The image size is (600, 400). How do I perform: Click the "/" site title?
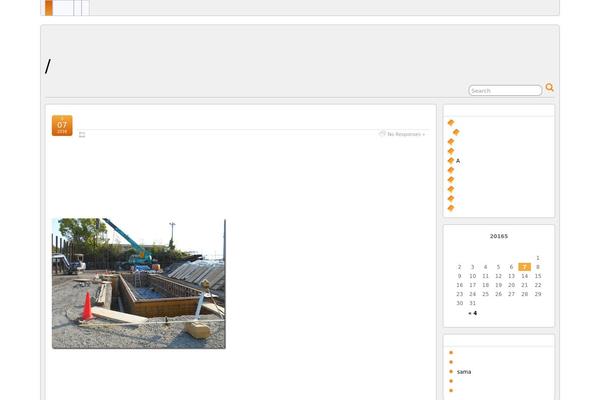coord(47,66)
